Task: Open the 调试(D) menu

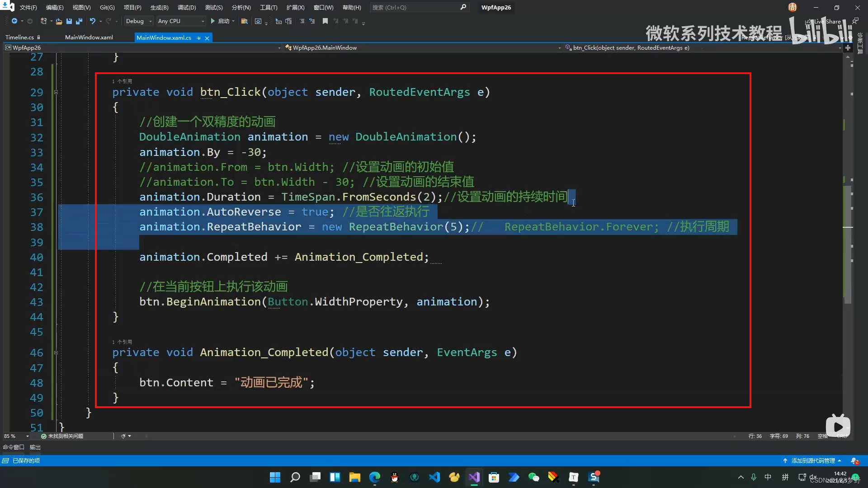Action: pos(187,7)
